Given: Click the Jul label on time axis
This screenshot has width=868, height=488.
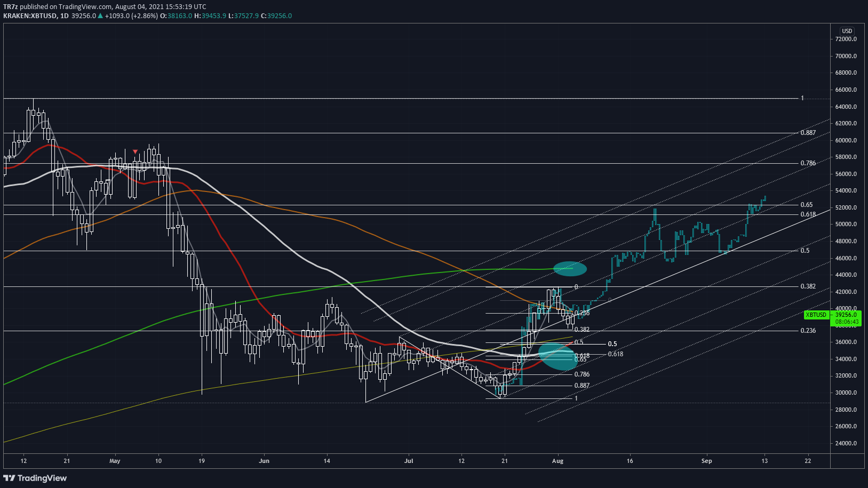Looking at the screenshot, I should click(409, 461).
